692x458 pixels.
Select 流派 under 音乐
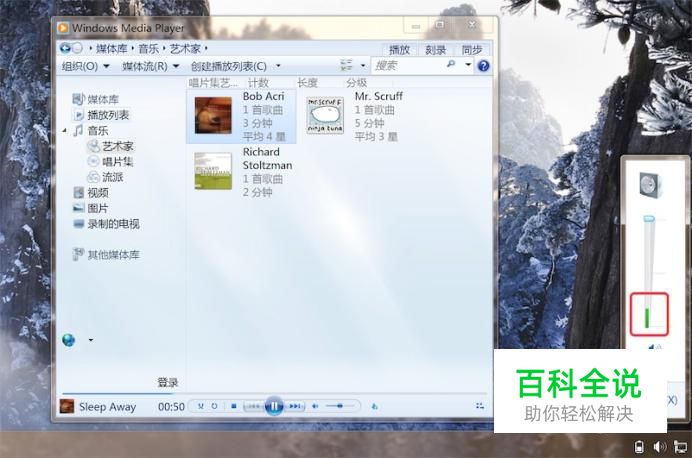pos(105,177)
